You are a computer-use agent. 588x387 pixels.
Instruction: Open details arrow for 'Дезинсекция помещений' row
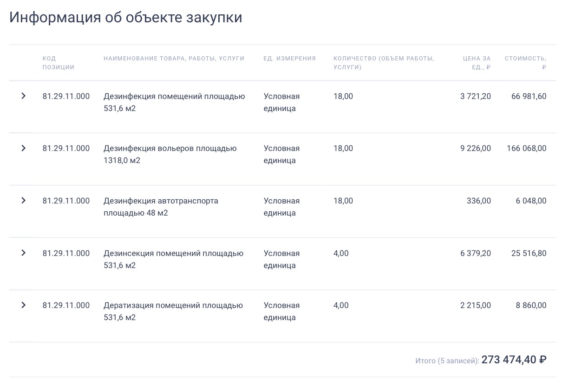point(23,253)
